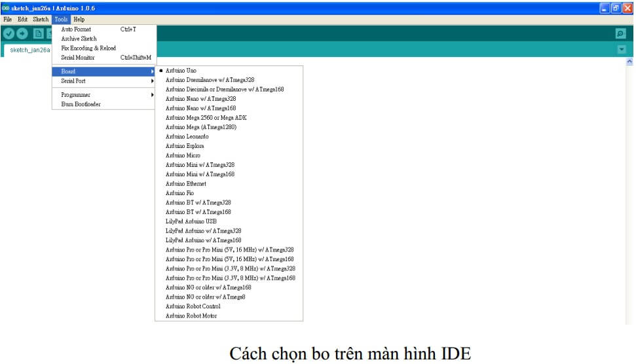
Task: Open the File menu
Action: [8, 20]
